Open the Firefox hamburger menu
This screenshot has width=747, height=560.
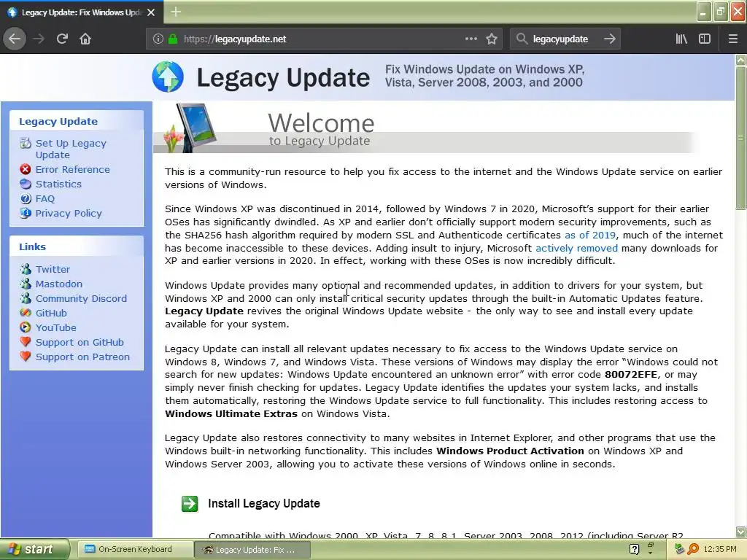pos(733,39)
